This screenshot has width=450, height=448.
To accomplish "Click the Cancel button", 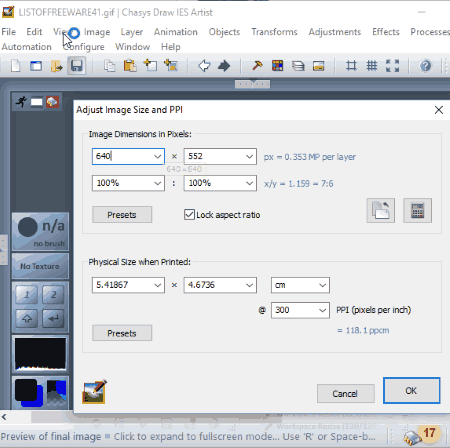I will click(x=346, y=394).
